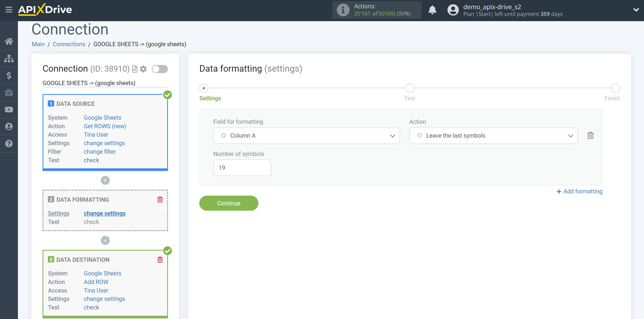This screenshot has height=319, width=644.
Task: Select the Leave the last symbols radio button
Action: tap(420, 136)
